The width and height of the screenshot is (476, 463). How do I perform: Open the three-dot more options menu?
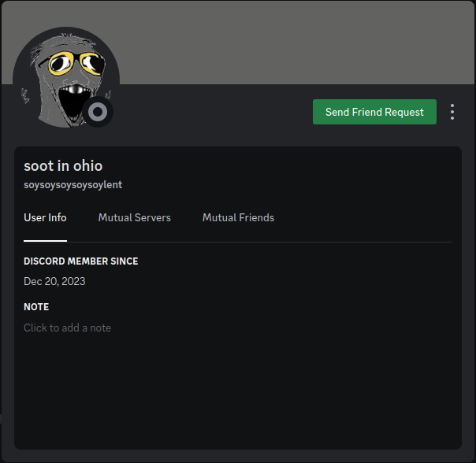pyautogui.click(x=452, y=112)
